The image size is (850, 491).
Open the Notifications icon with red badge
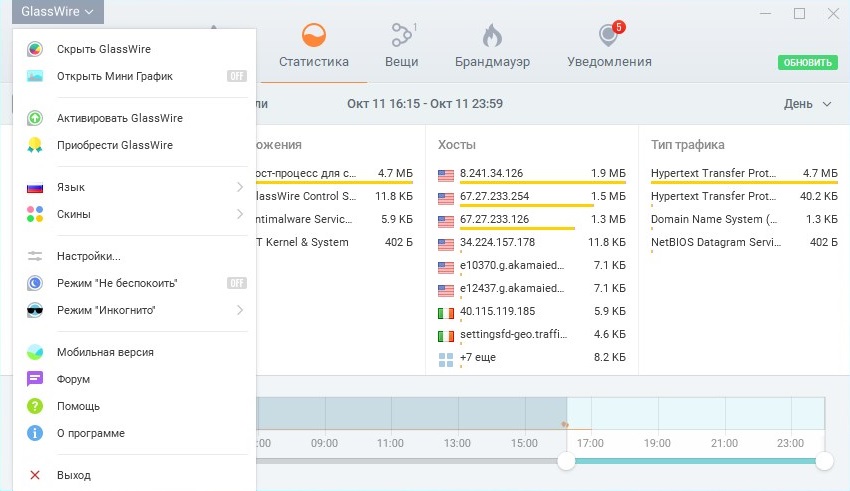pos(609,36)
